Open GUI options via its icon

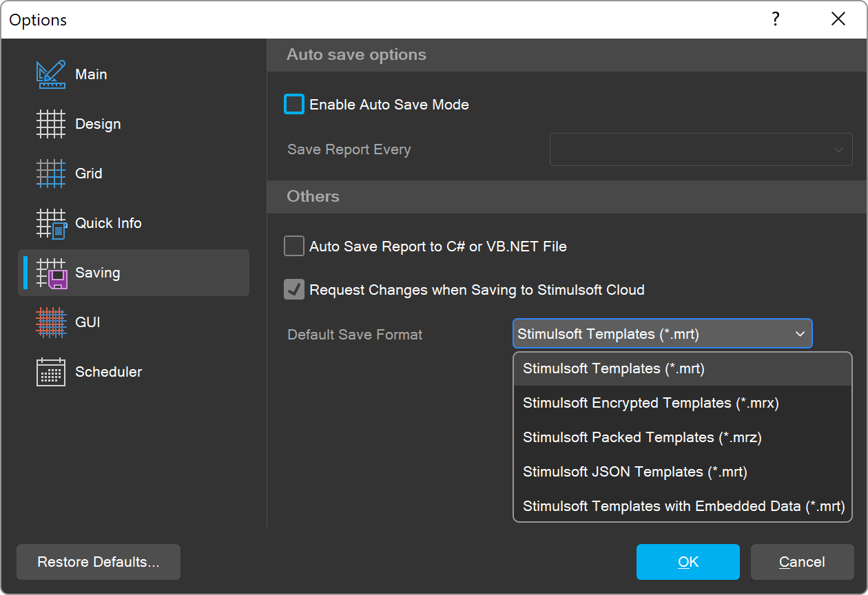point(51,322)
